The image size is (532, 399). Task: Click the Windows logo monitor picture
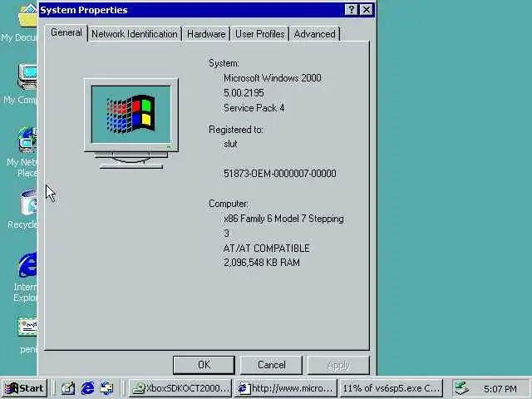tap(131, 124)
